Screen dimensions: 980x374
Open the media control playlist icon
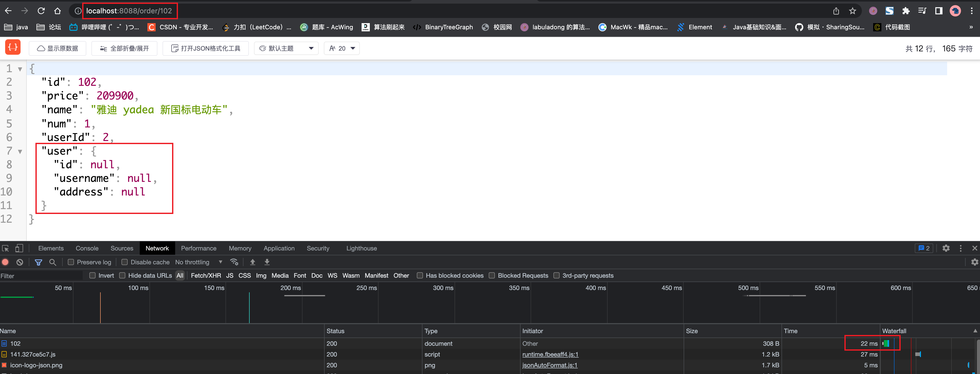[x=922, y=11]
